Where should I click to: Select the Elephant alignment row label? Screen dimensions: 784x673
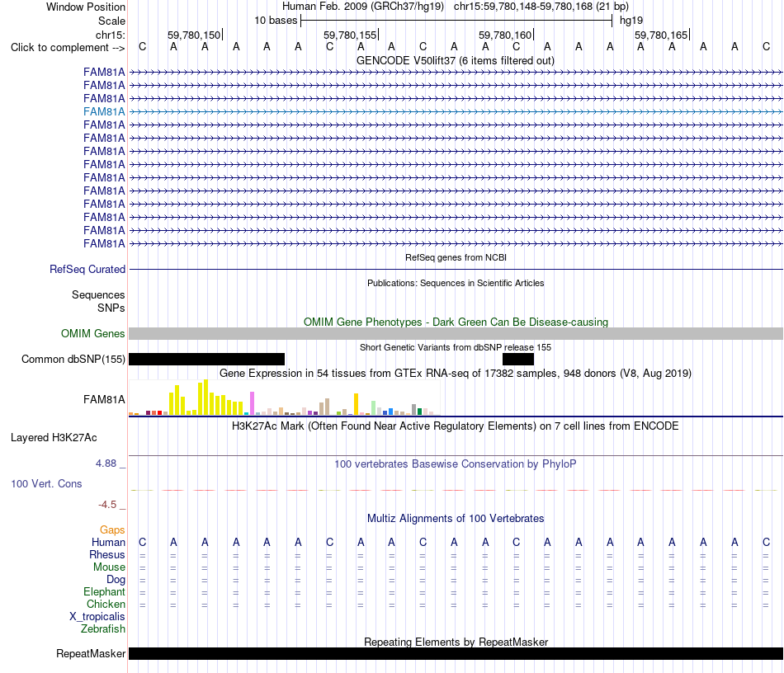104,591
